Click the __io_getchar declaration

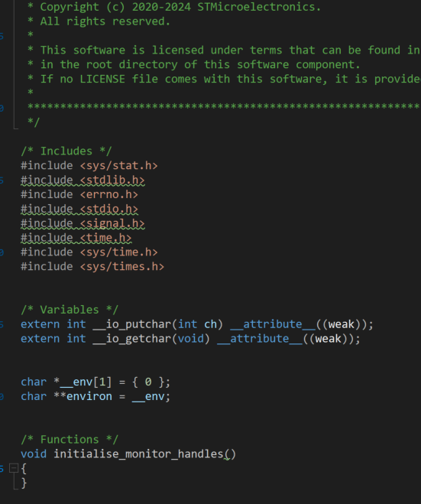click(x=190, y=339)
